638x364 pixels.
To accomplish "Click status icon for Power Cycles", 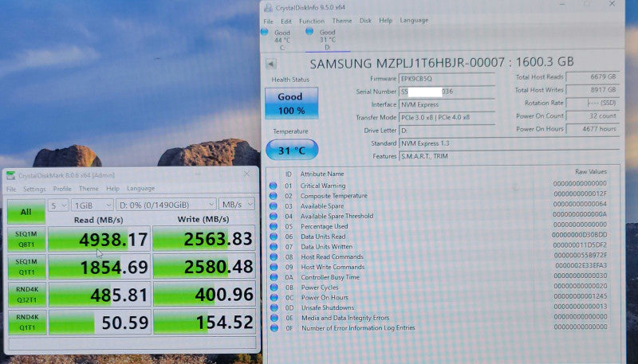I will [x=274, y=288].
